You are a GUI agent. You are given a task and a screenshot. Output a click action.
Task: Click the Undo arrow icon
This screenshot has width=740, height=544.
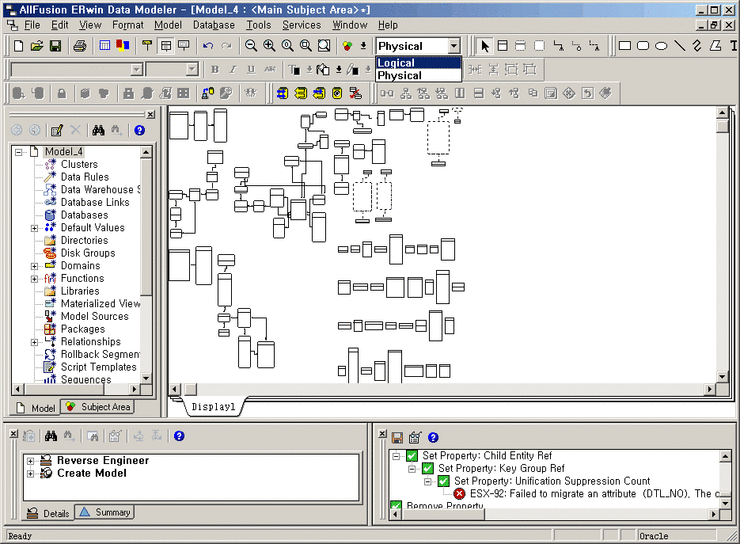coord(208,46)
